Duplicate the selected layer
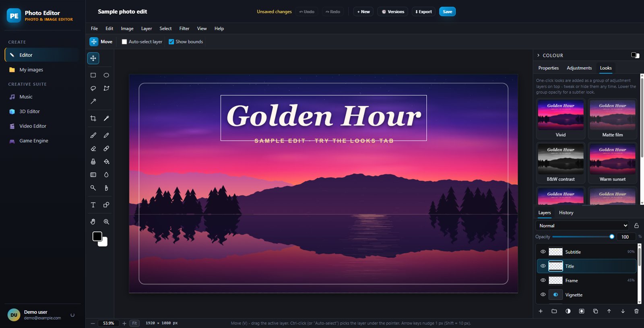 point(595,311)
